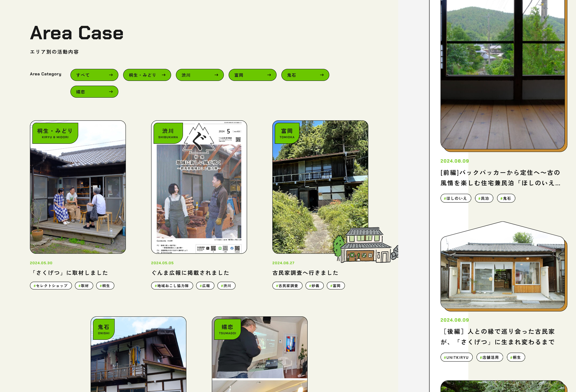Viewport: 576px width, 392px height.
Task: Open ぐんま広報に掲載されました article title
Action: coord(190,273)
